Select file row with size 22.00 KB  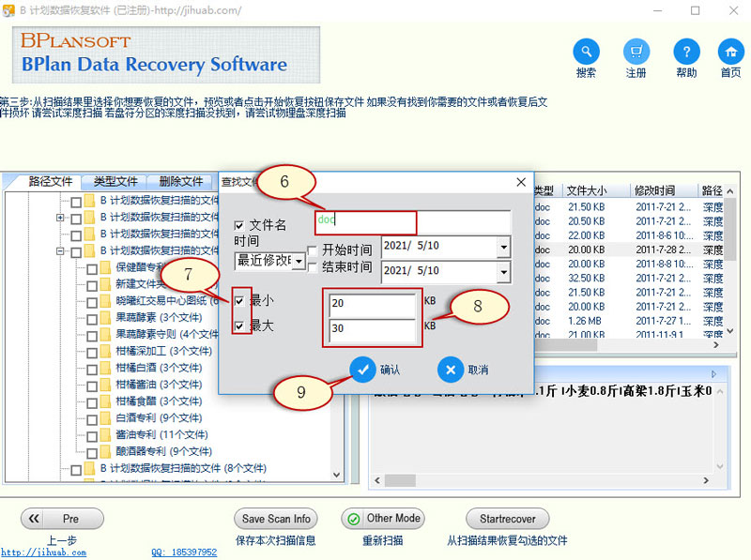(629, 236)
